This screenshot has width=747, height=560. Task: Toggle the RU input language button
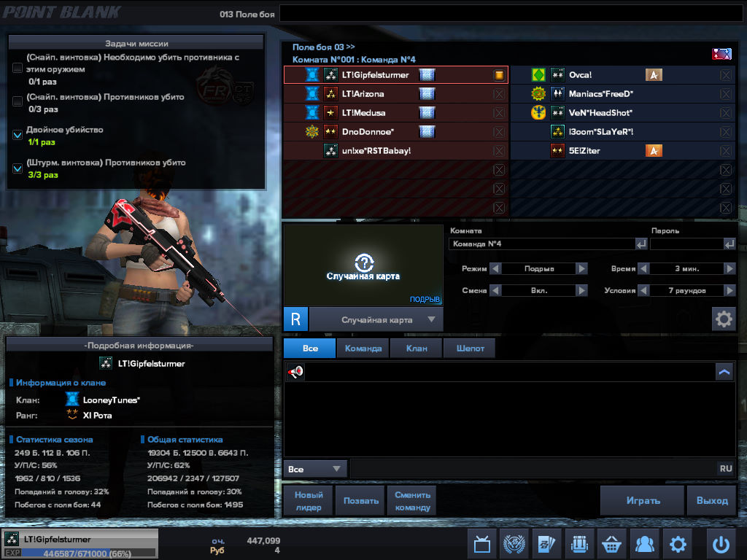[x=726, y=469]
